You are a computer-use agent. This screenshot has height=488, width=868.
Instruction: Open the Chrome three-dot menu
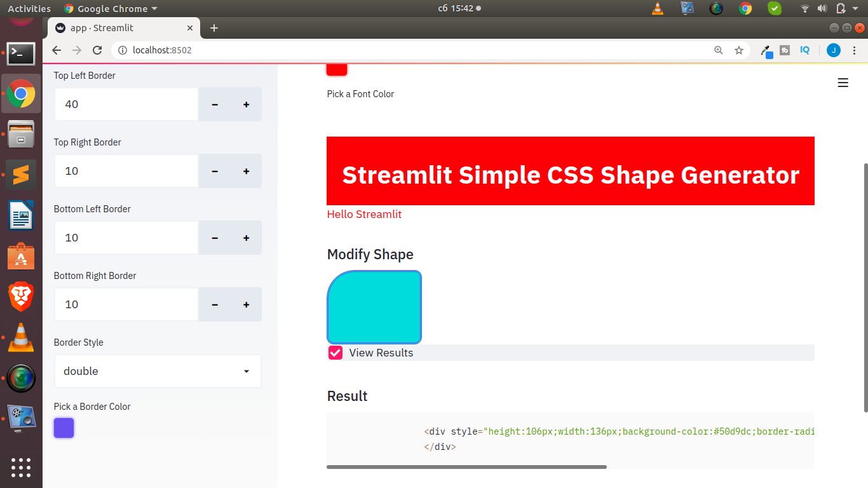854,50
